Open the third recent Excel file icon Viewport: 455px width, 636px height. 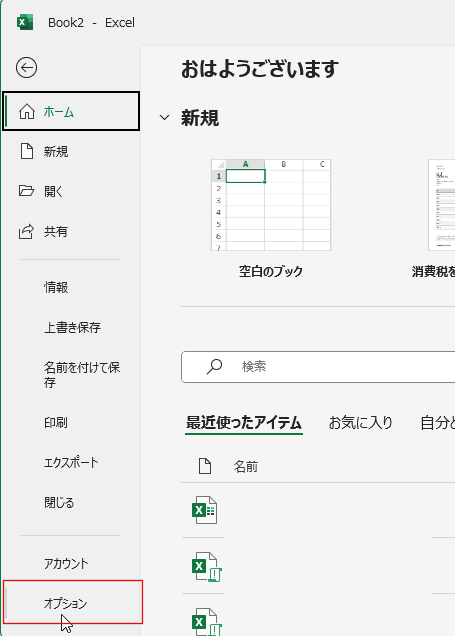[x=206, y=622]
